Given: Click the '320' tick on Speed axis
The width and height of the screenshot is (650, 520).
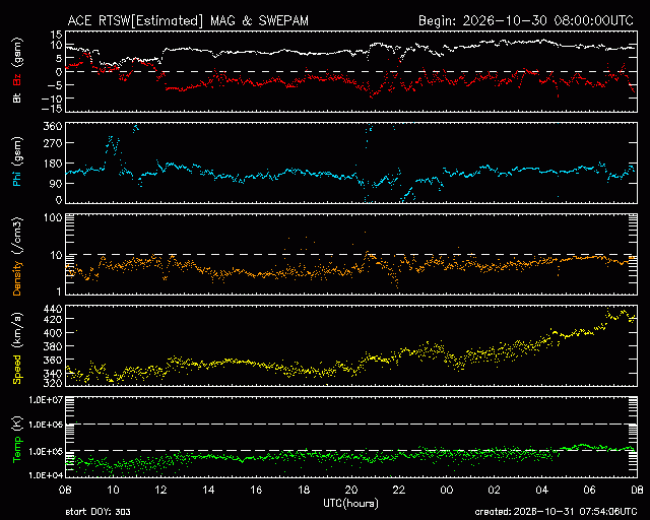Looking at the screenshot, I should 53,382.
